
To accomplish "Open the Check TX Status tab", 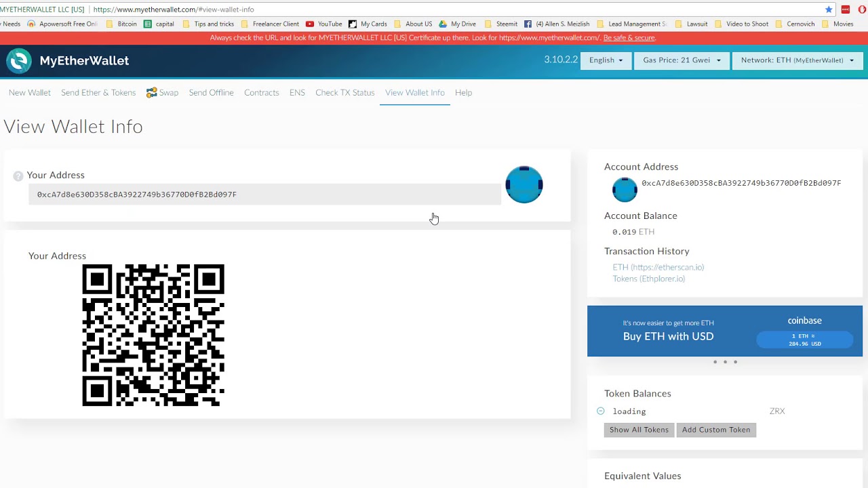I will pyautogui.click(x=345, y=93).
